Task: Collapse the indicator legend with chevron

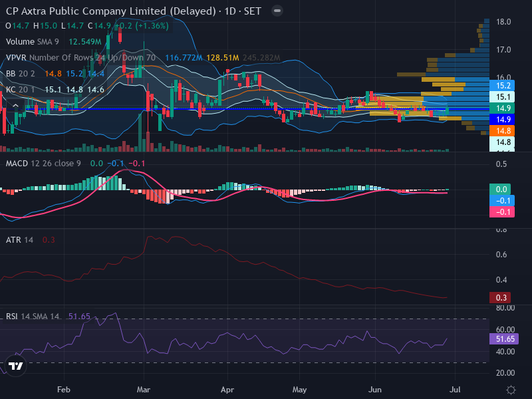Action: [x=15, y=106]
